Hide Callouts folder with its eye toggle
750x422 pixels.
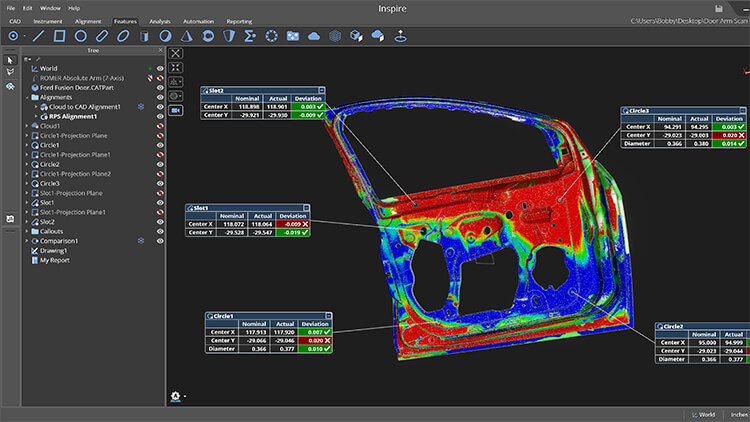[160, 231]
